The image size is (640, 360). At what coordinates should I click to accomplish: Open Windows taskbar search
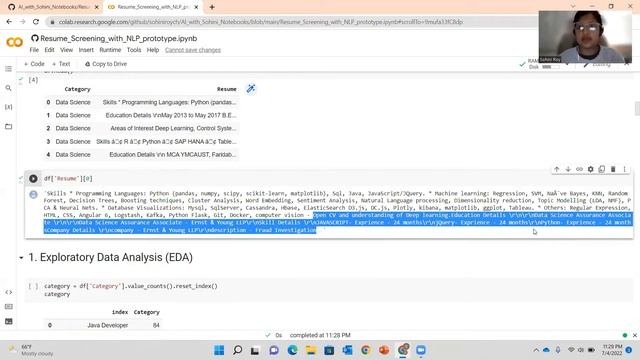[237, 350]
